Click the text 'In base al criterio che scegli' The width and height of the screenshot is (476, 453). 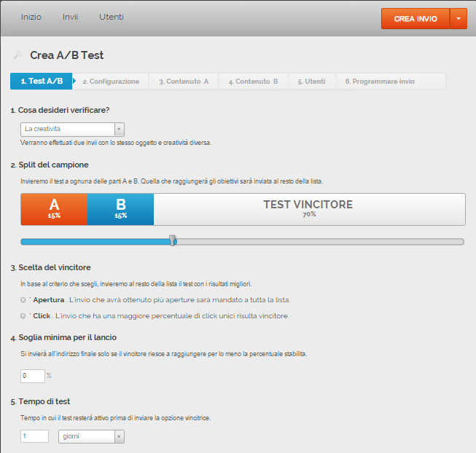click(59, 284)
